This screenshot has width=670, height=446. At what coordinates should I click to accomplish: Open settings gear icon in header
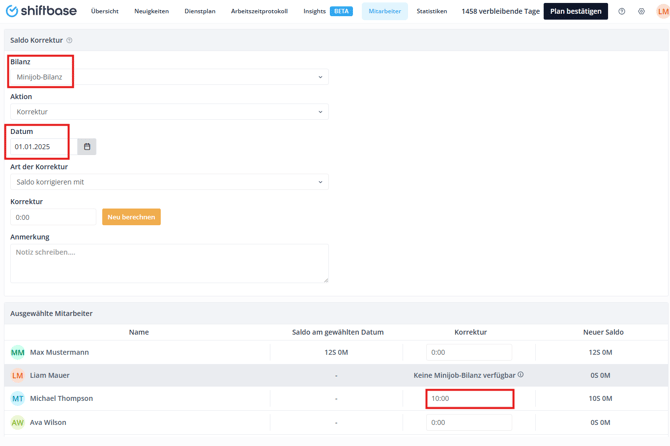coord(641,12)
